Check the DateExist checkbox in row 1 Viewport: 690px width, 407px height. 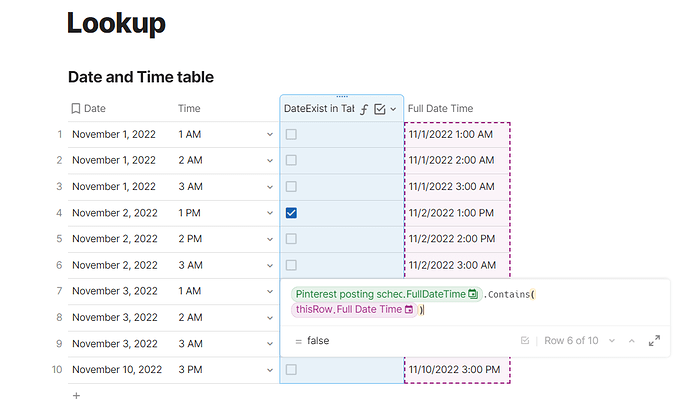pyautogui.click(x=291, y=134)
